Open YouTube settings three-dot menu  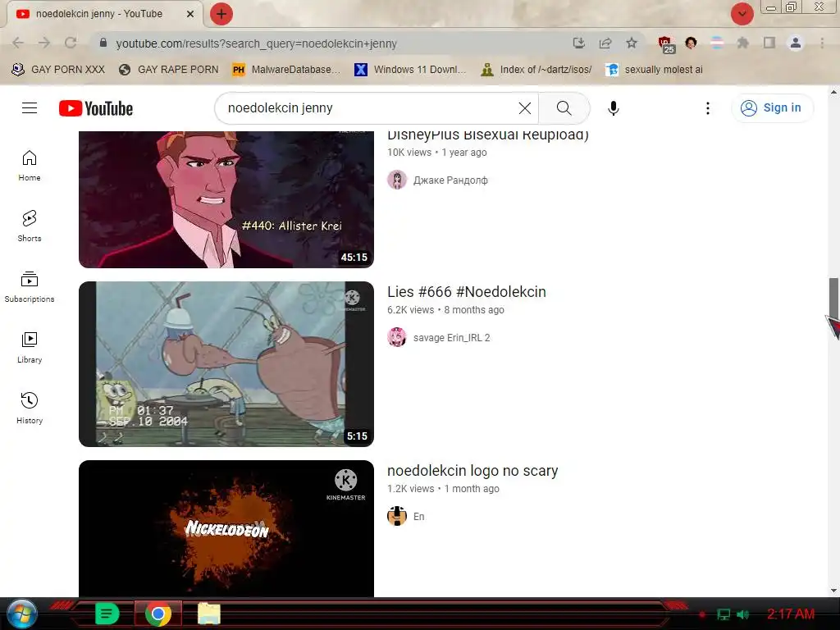click(708, 108)
